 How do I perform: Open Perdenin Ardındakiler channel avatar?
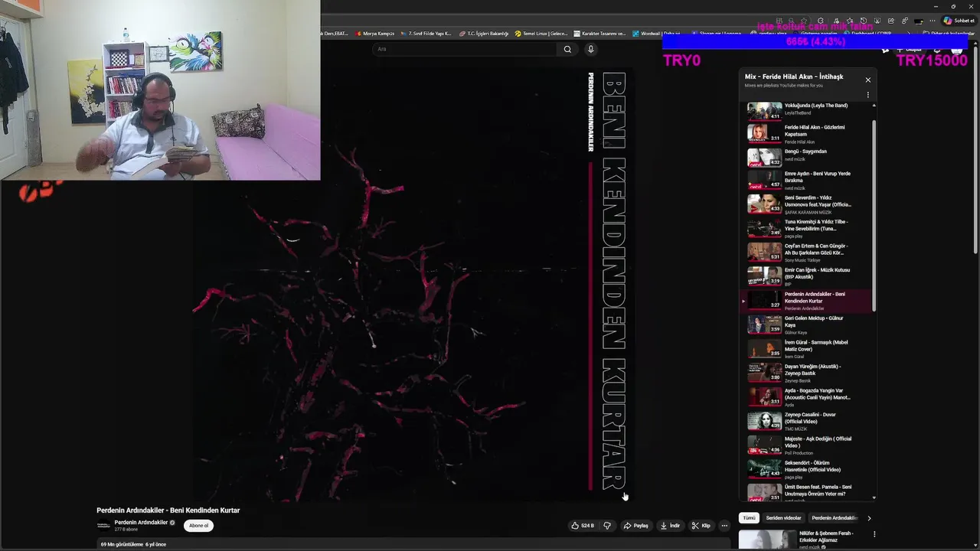(x=103, y=526)
